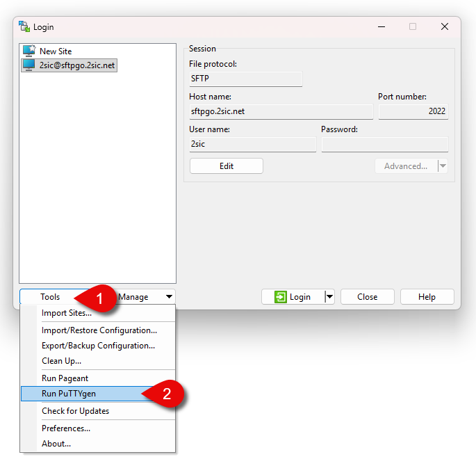Click the empty Password field
The width and height of the screenshot is (476, 466).
(385, 144)
